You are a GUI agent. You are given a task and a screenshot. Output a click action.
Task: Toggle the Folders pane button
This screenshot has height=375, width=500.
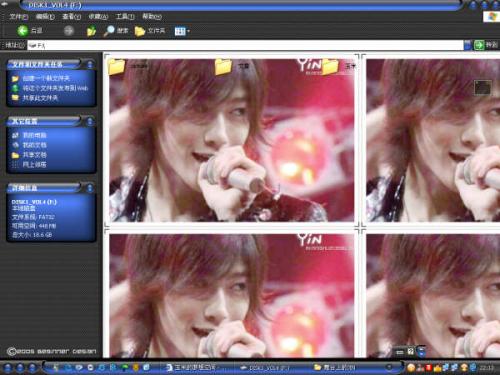(x=150, y=31)
